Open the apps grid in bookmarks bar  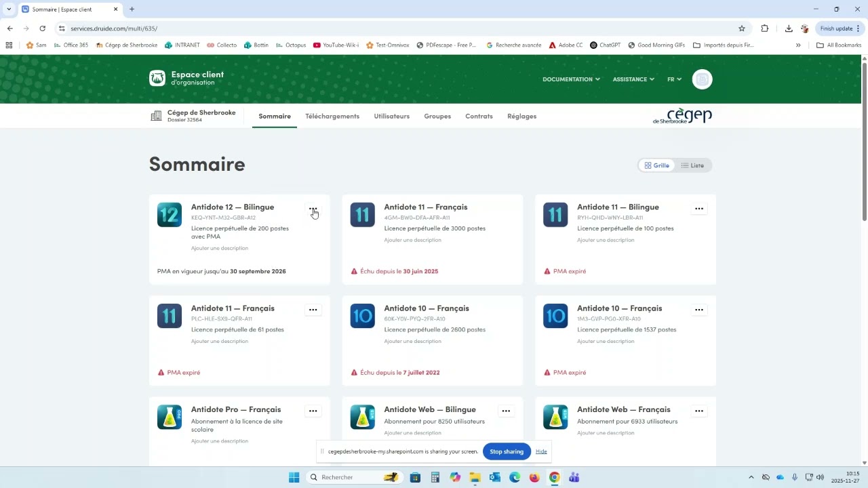coord(9,45)
